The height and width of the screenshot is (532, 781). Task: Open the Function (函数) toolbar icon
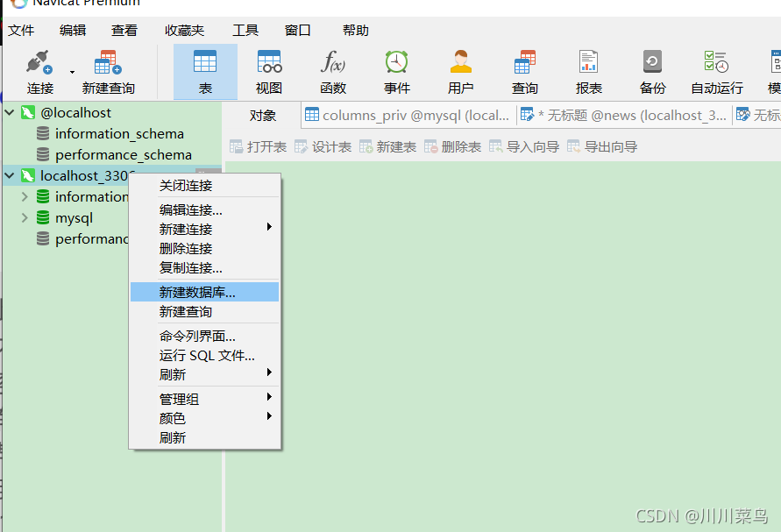tap(333, 61)
